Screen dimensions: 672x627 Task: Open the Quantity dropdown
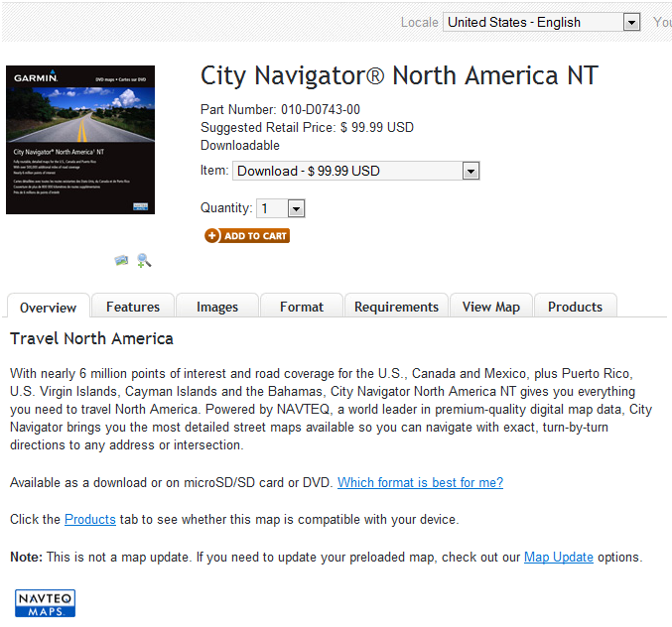pos(280,208)
